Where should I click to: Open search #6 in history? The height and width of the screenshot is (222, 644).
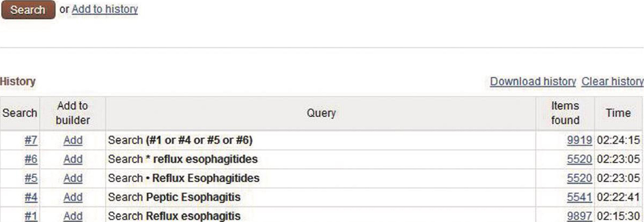click(31, 160)
